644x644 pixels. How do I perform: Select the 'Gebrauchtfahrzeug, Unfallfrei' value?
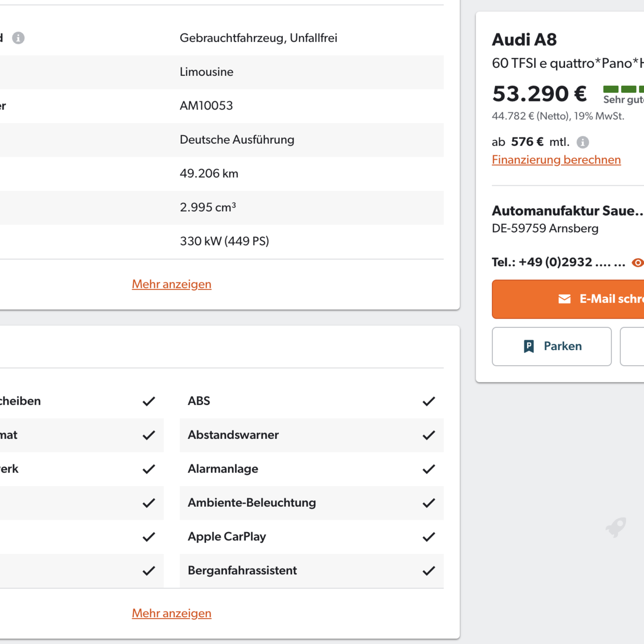pyautogui.click(x=259, y=38)
